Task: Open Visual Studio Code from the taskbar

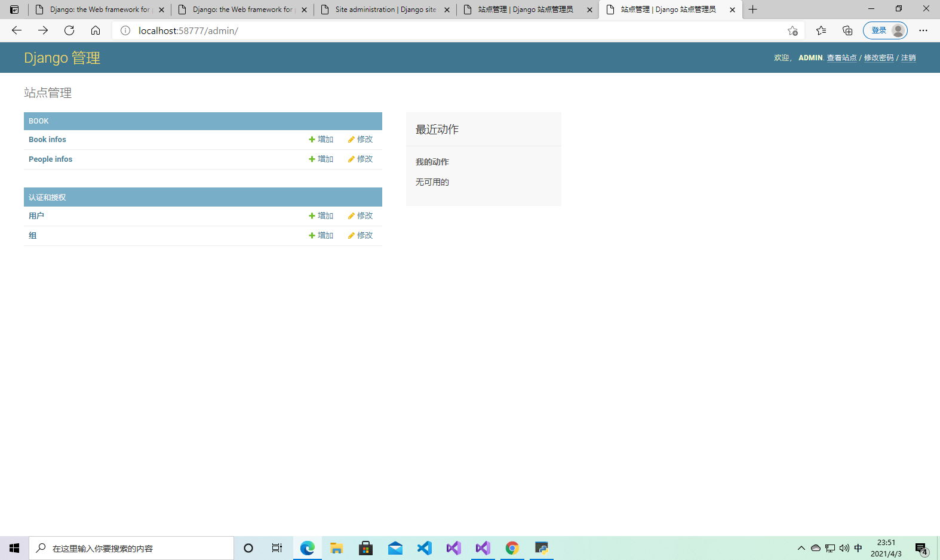Action: [x=425, y=548]
